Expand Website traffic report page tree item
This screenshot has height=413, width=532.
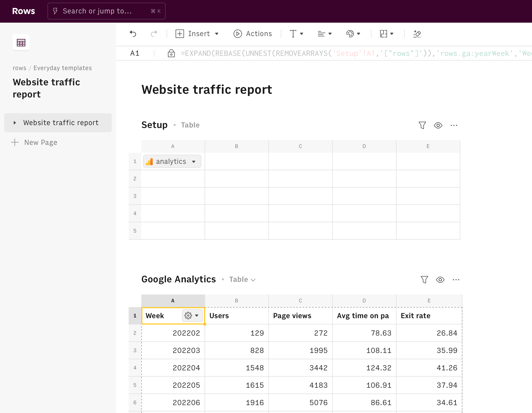15,123
